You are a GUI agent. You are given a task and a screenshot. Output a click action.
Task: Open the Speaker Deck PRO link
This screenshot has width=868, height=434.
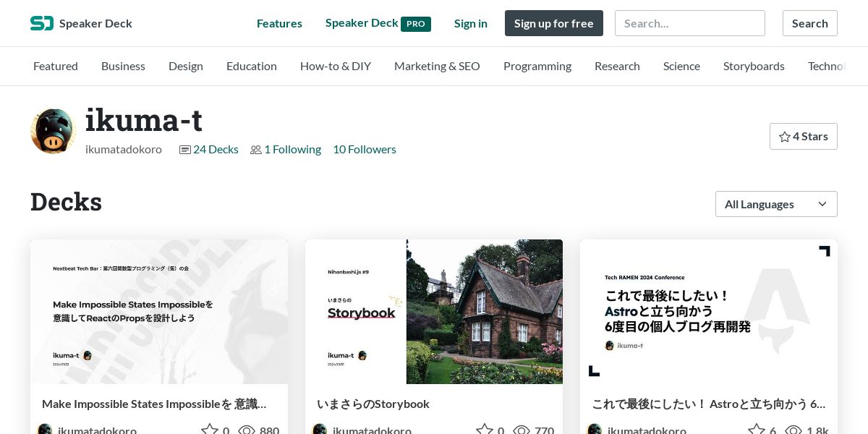(x=378, y=23)
